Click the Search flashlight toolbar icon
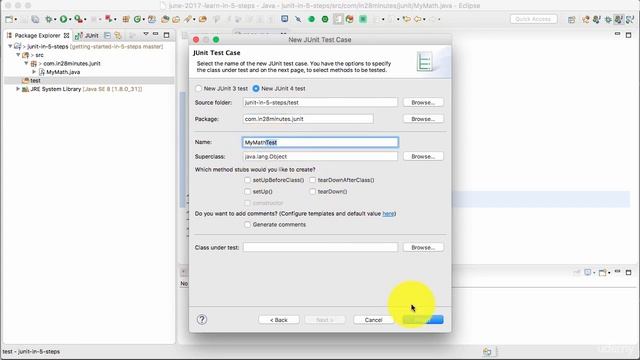640x360 pixels. coord(187,19)
